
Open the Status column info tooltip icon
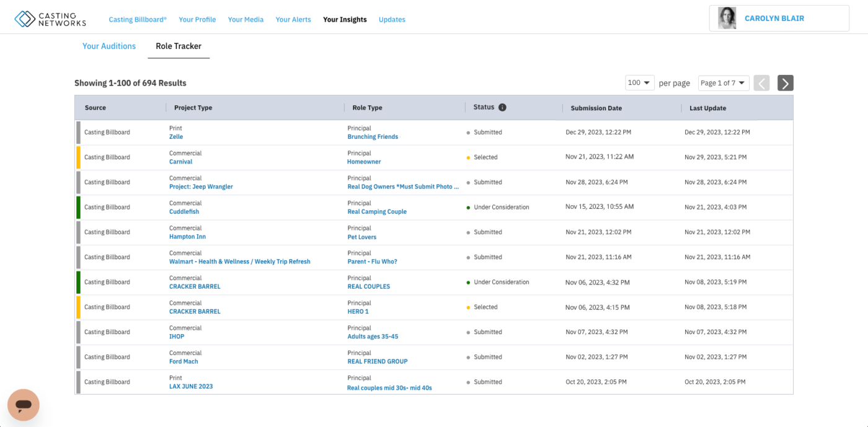tap(502, 106)
